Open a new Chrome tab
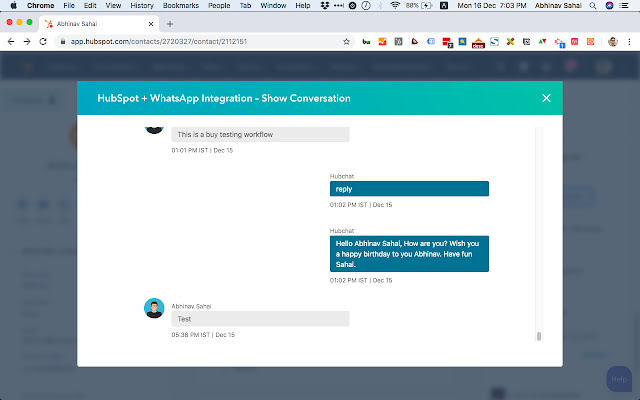The image size is (640, 400). pos(170,24)
